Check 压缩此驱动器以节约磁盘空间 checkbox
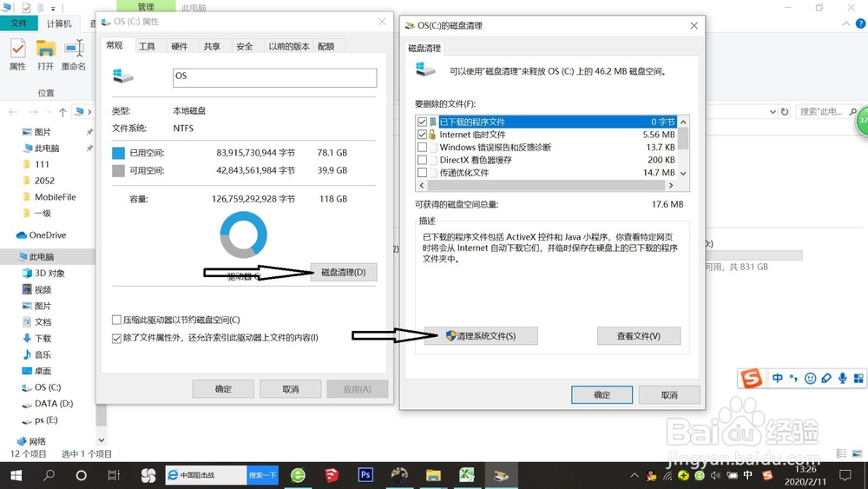This screenshot has height=489, width=868. pos(116,320)
